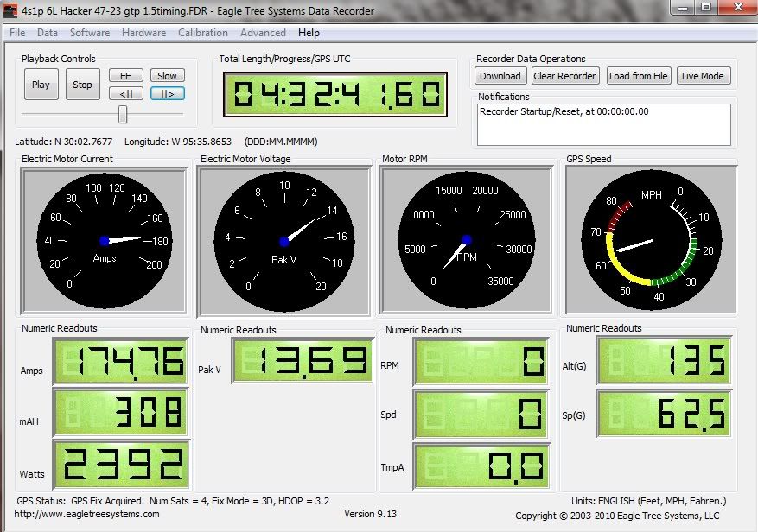Click the playback position slider handle

(123, 114)
